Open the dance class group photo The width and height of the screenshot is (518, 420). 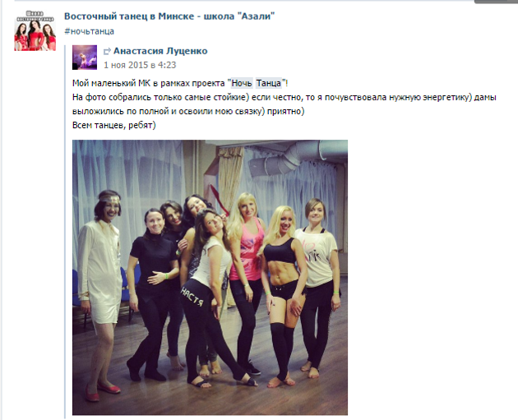point(210,277)
